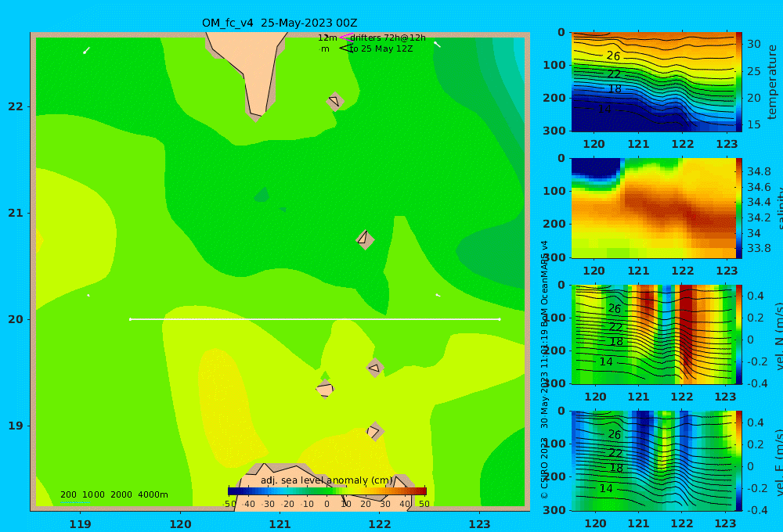Click the latitude label 19 on map axis

pos(16,426)
